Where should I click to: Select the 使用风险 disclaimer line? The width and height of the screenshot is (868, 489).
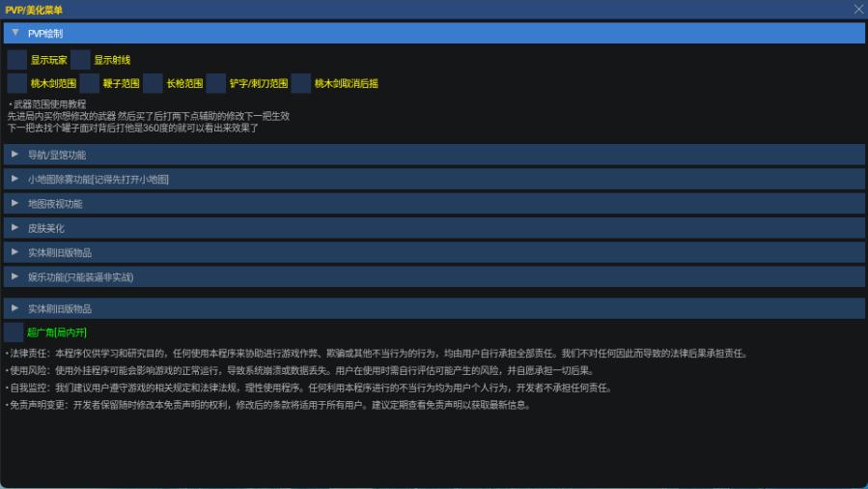300,370
